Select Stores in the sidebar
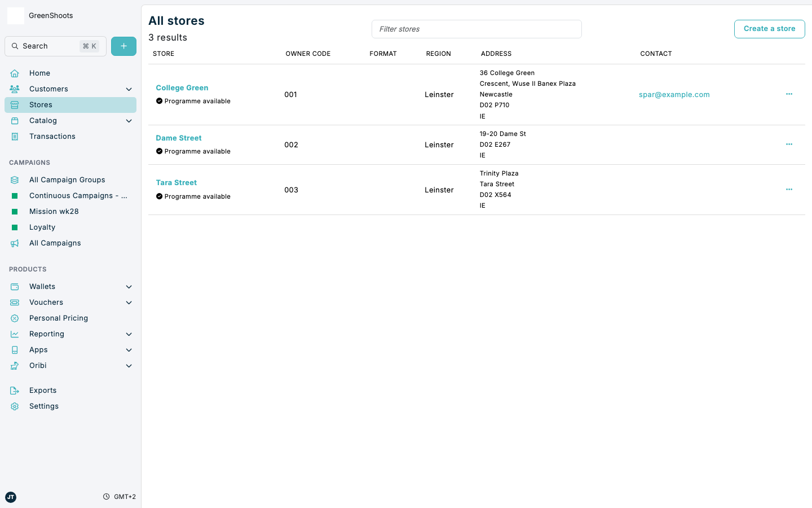This screenshot has height=508, width=812. click(x=40, y=104)
